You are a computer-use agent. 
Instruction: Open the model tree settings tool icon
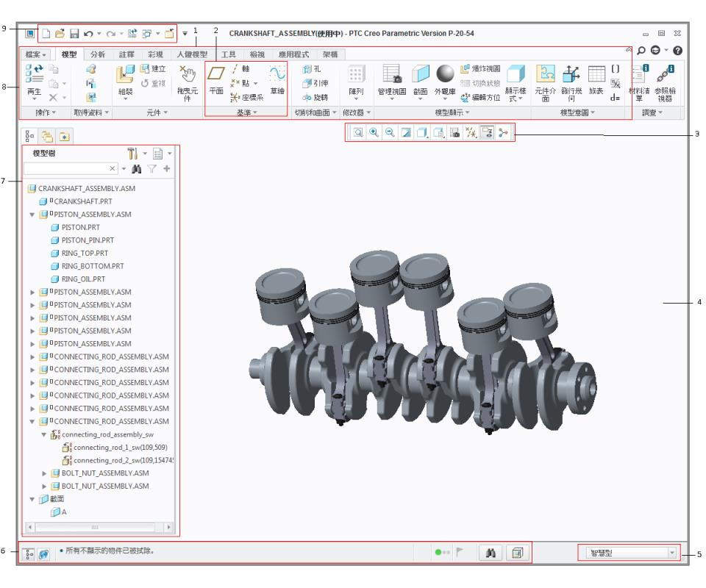(x=132, y=154)
